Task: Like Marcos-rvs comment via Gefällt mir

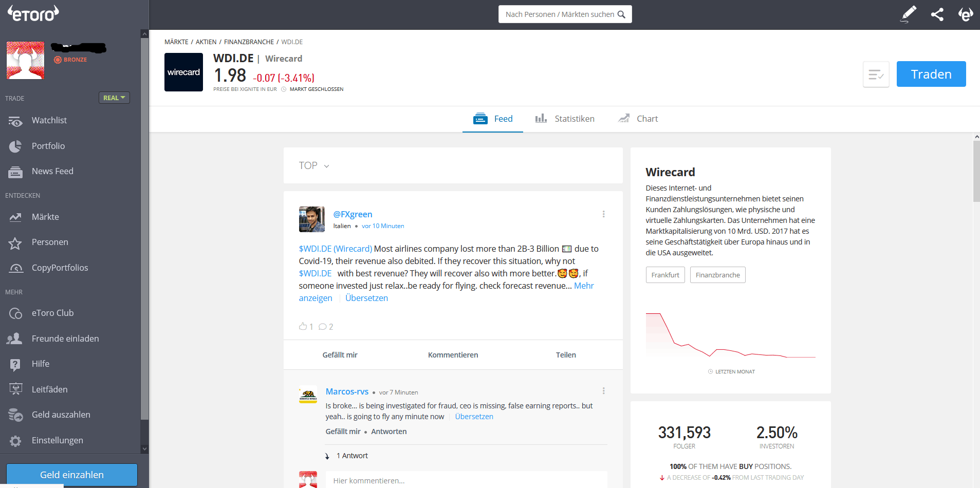Action: click(343, 431)
